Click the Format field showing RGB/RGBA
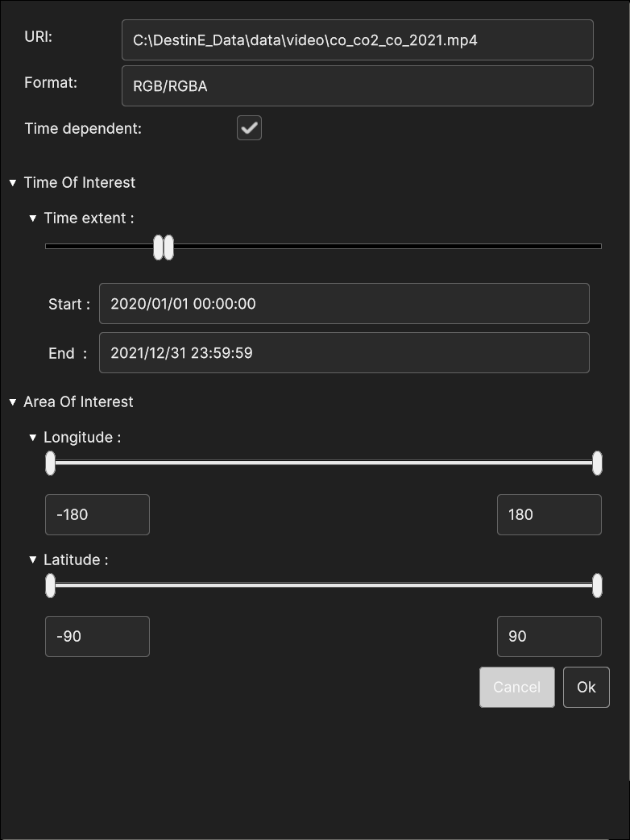Viewport: 630px width, 840px height. 357,86
